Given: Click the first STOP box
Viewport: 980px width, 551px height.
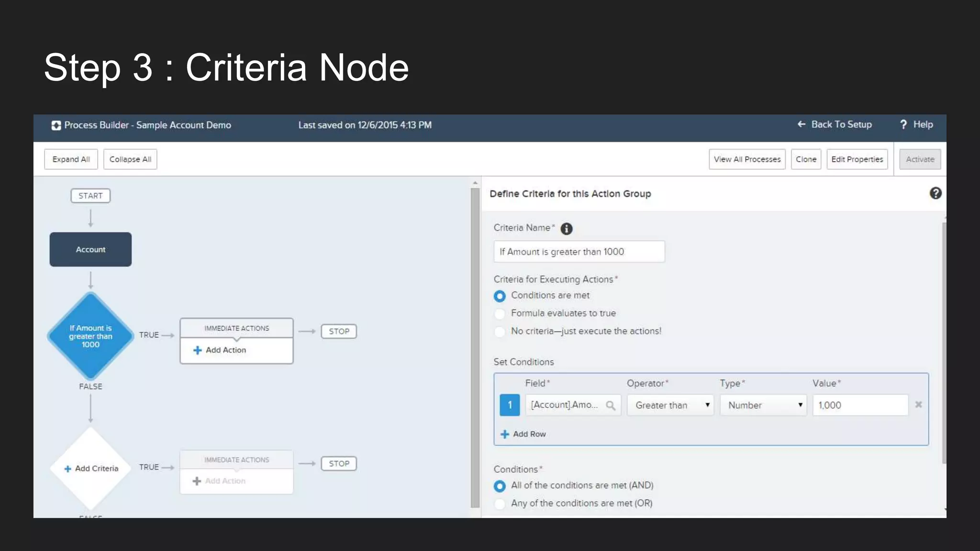Looking at the screenshot, I should tap(339, 331).
